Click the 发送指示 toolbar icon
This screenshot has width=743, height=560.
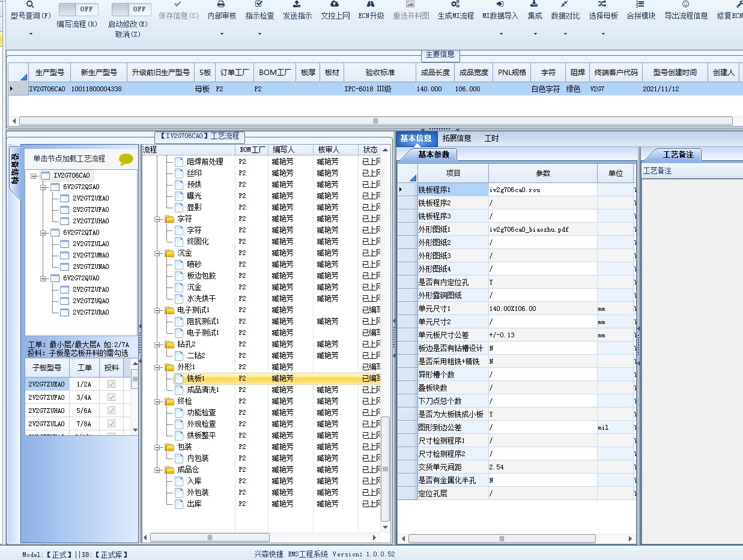[297, 4]
